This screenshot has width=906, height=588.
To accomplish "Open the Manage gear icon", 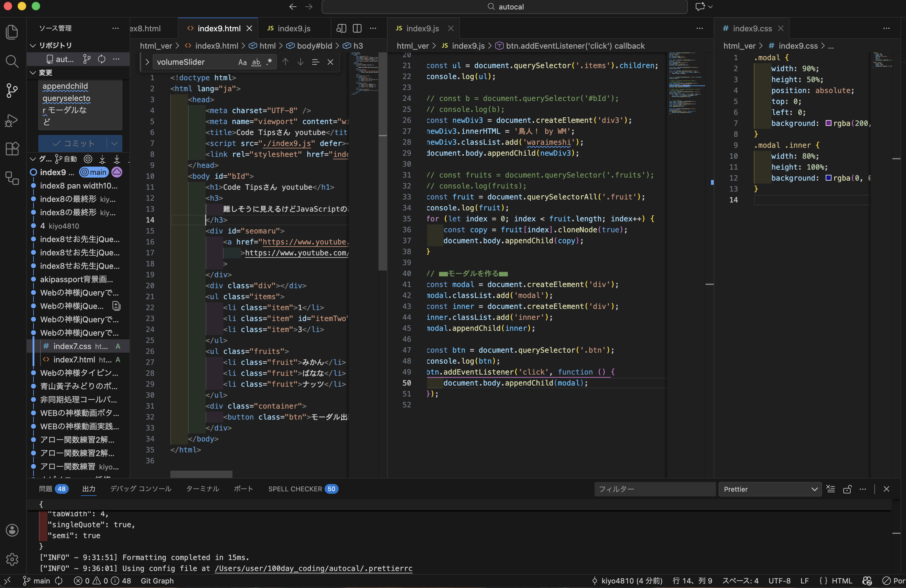I will 12,559.
